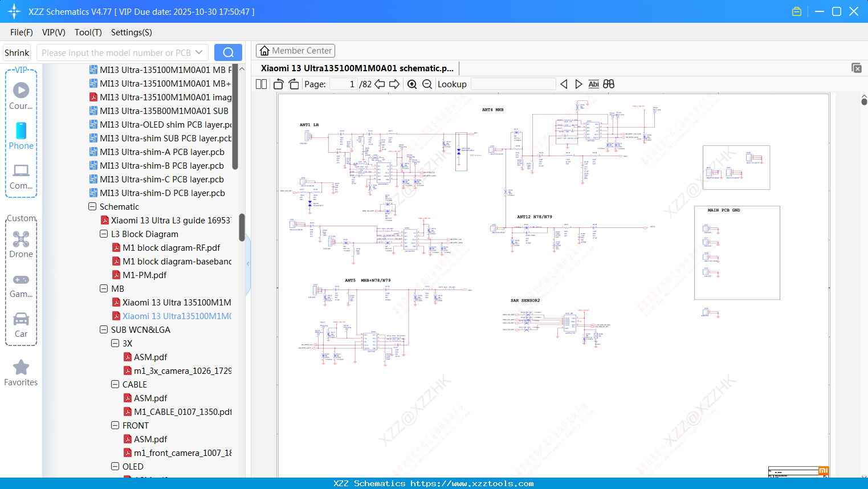Rotate the schematic clockwise
Viewport: 868px width, 489px height.
(294, 84)
